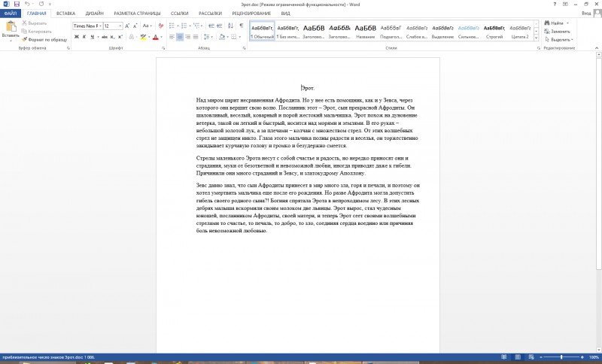Toggle italic К formatting
The width and height of the screenshot is (602, 364).
[84, 37]
